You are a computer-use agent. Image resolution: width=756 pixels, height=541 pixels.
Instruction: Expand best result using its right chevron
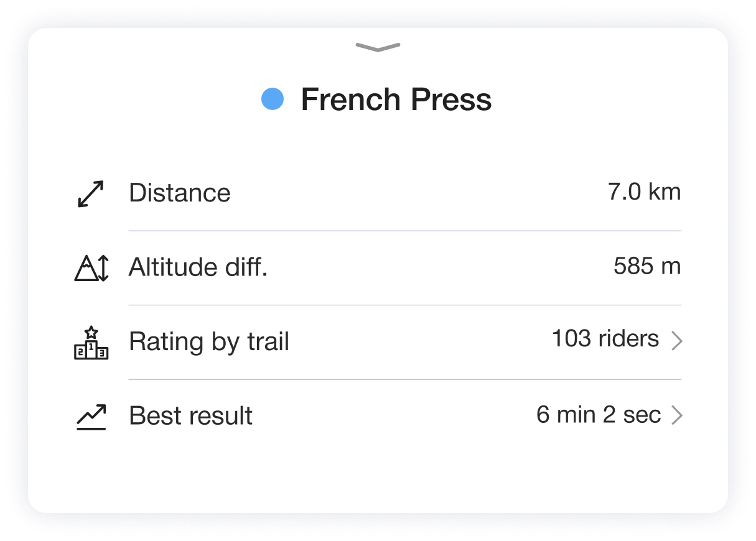point(677,415)
